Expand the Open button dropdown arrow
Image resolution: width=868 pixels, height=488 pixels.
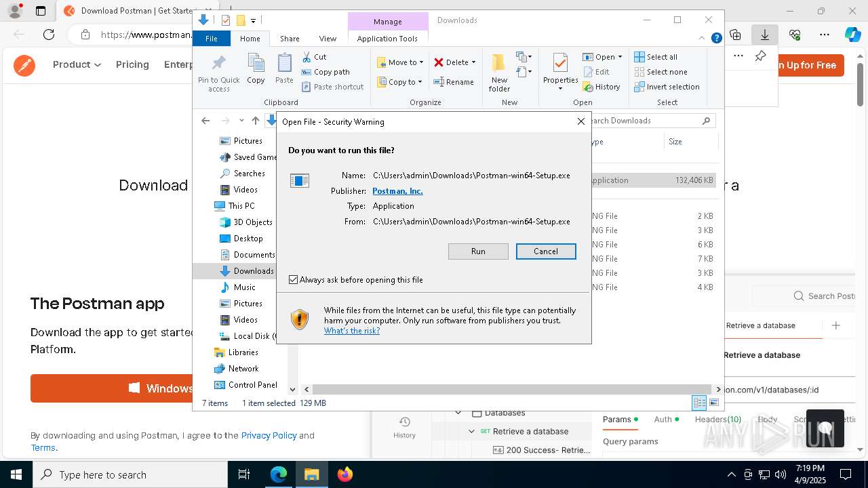(x=620, y=57)
